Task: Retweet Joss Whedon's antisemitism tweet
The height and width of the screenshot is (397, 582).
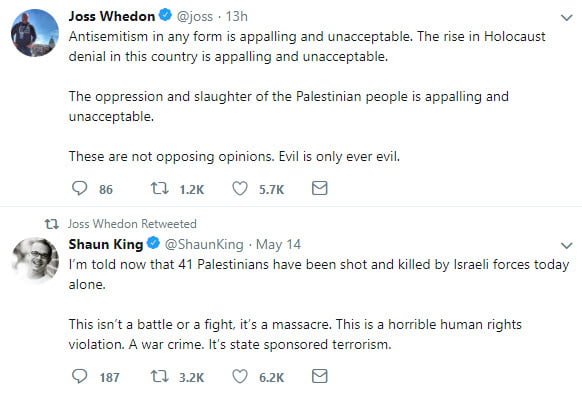Action: point(160,188)
